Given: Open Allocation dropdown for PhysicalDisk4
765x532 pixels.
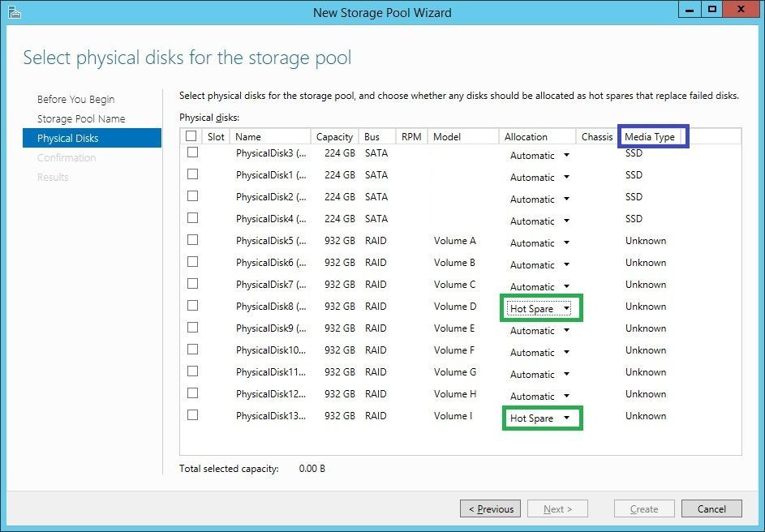Looking at the screenshot, I should pos(539,221).
